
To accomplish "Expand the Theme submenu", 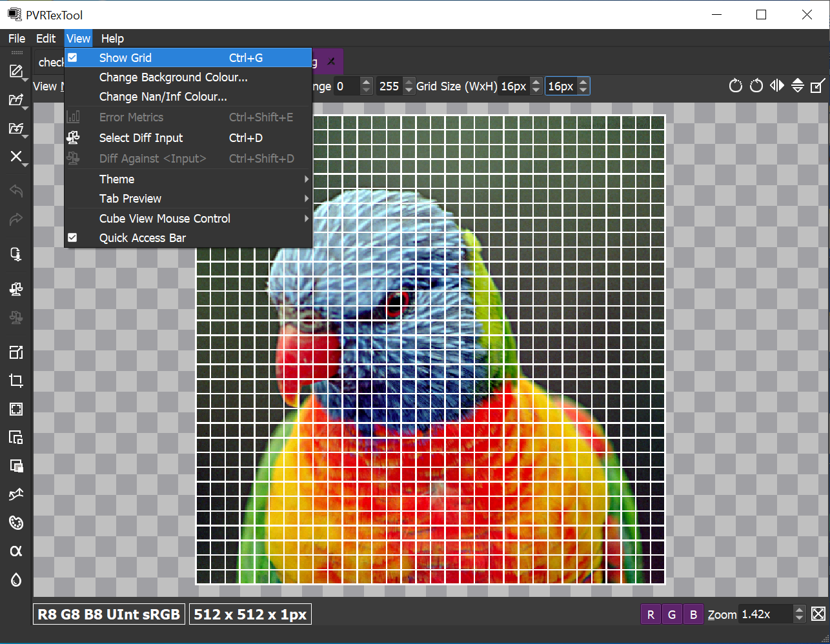I will (x=188, y=179).
